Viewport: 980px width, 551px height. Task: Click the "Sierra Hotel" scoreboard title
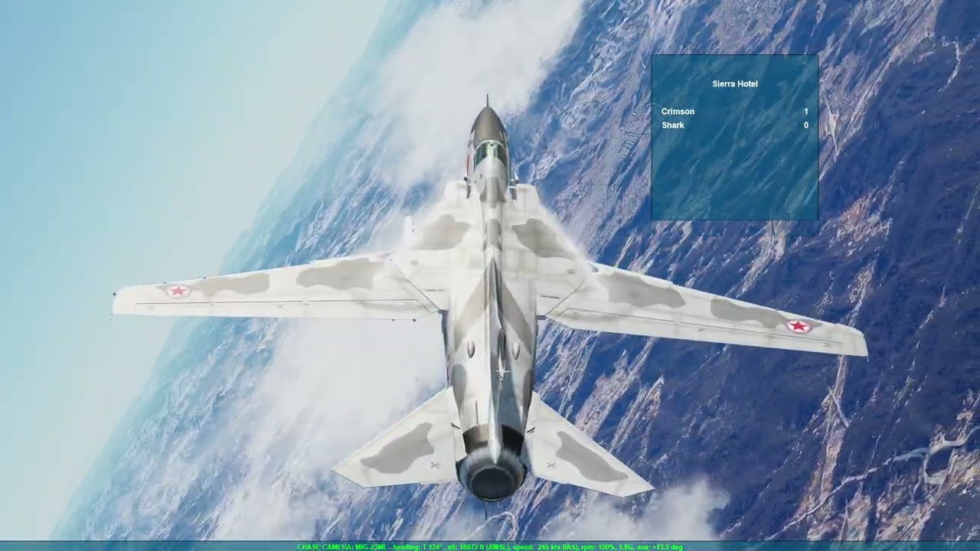tap(735, 83)
